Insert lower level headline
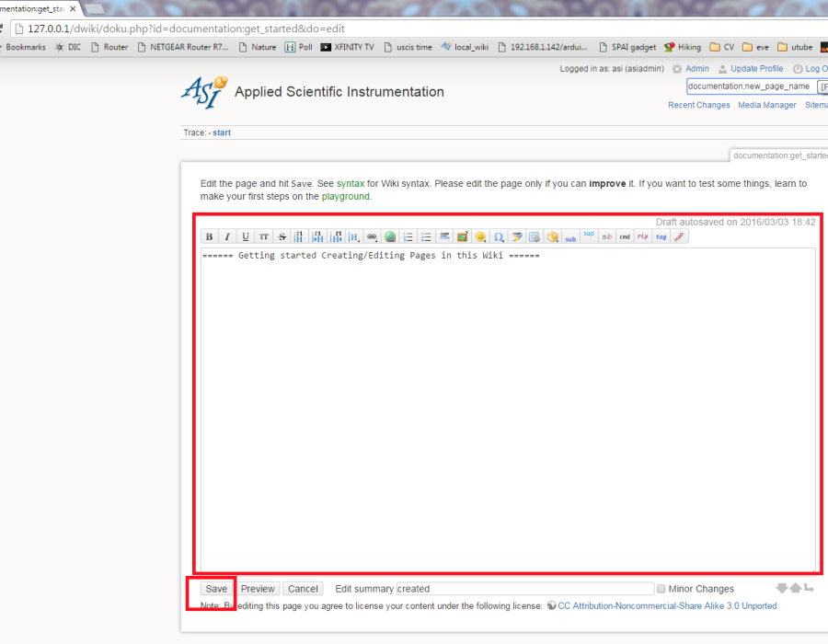This screenshot has width=828, height=644. [x=317, y=237]
